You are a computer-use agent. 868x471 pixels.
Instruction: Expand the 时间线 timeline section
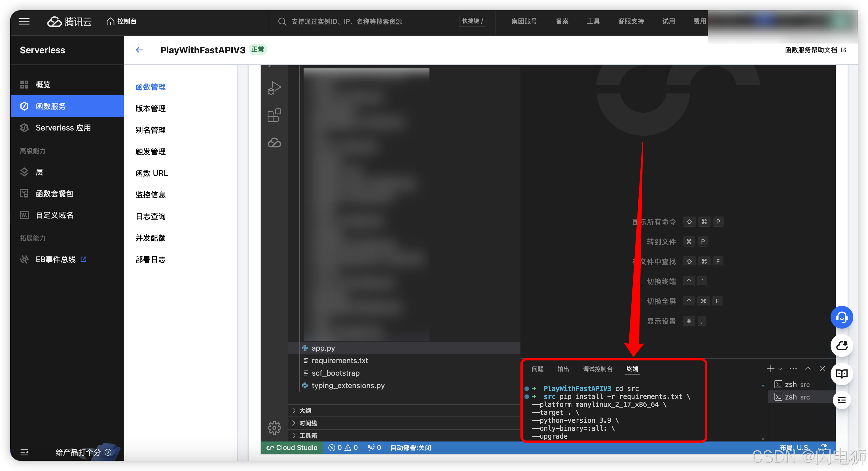[x=308, y=423]
